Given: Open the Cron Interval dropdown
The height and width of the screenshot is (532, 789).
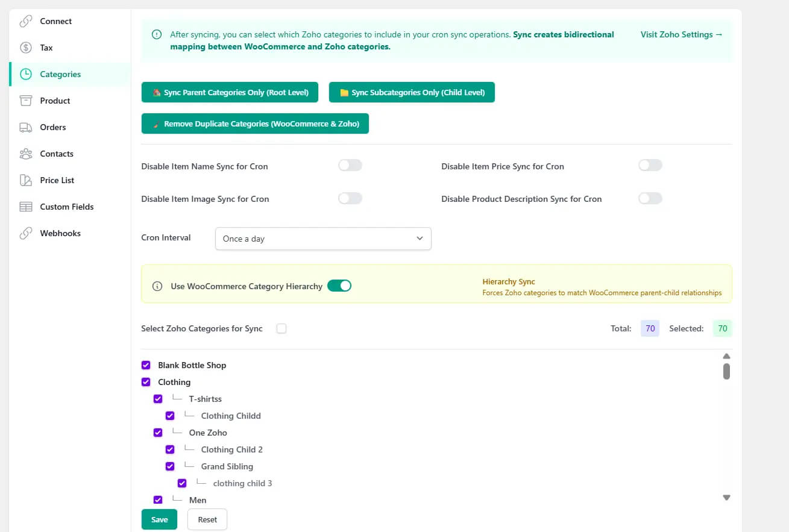Looking at the screenshot, I should pos(323,239).
